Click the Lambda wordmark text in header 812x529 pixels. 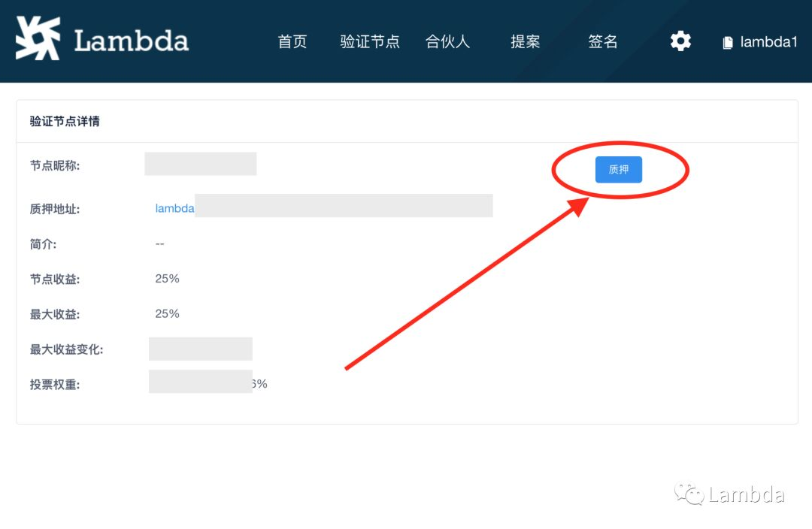(x=131, y=41)
